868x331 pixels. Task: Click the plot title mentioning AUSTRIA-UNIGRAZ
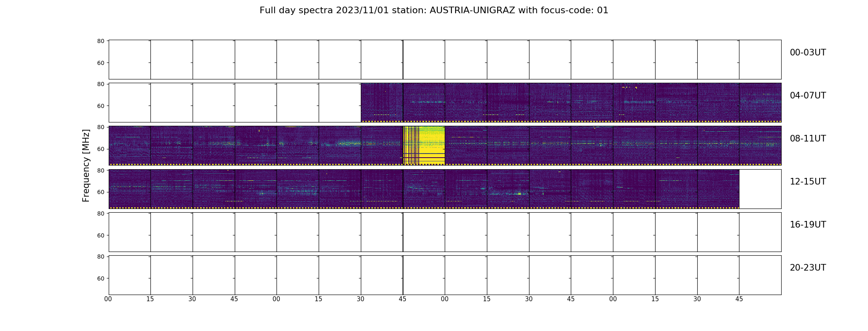(x=434, y=10)
